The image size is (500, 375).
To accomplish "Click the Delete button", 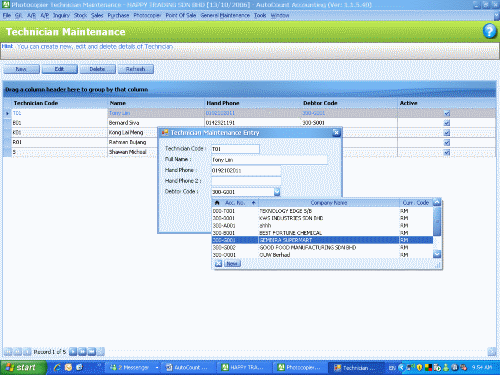I will (x=97, y=69).
